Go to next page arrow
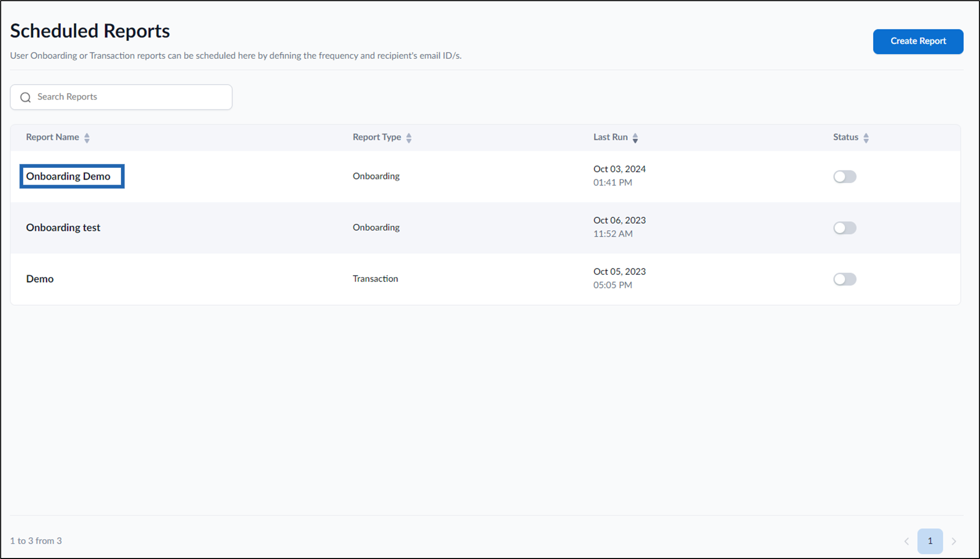Viewport: 980px width, 559px height. [x=954, y=541]
